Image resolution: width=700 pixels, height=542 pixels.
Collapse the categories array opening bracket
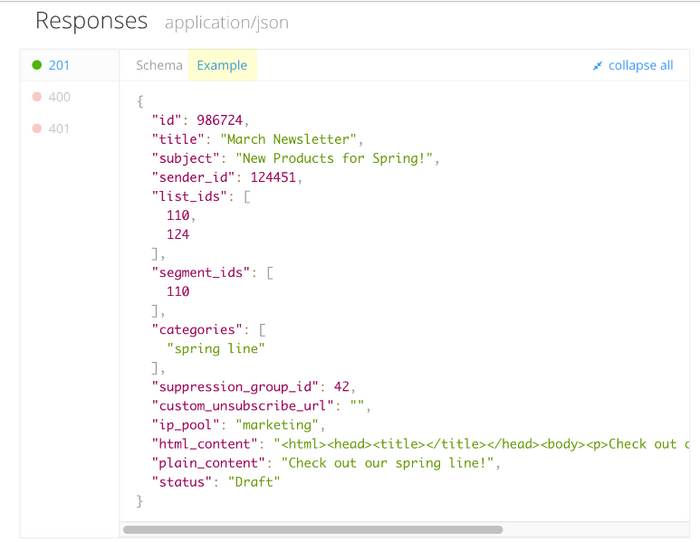point(262,329)
